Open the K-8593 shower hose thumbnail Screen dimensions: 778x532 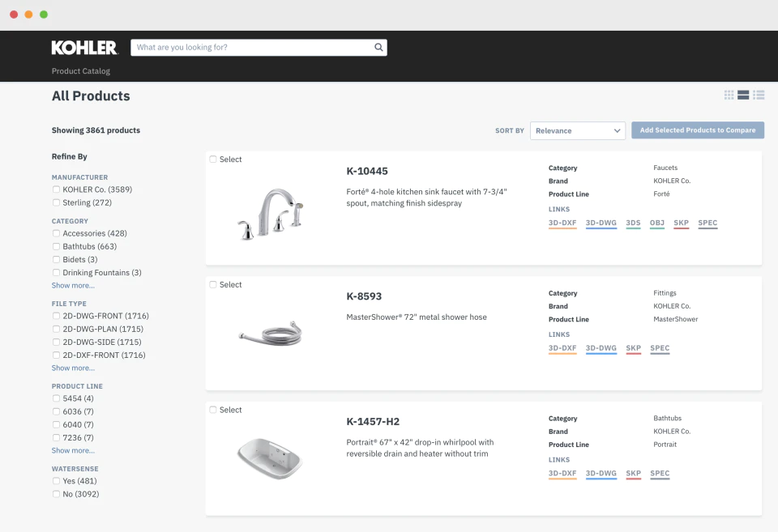271,334
